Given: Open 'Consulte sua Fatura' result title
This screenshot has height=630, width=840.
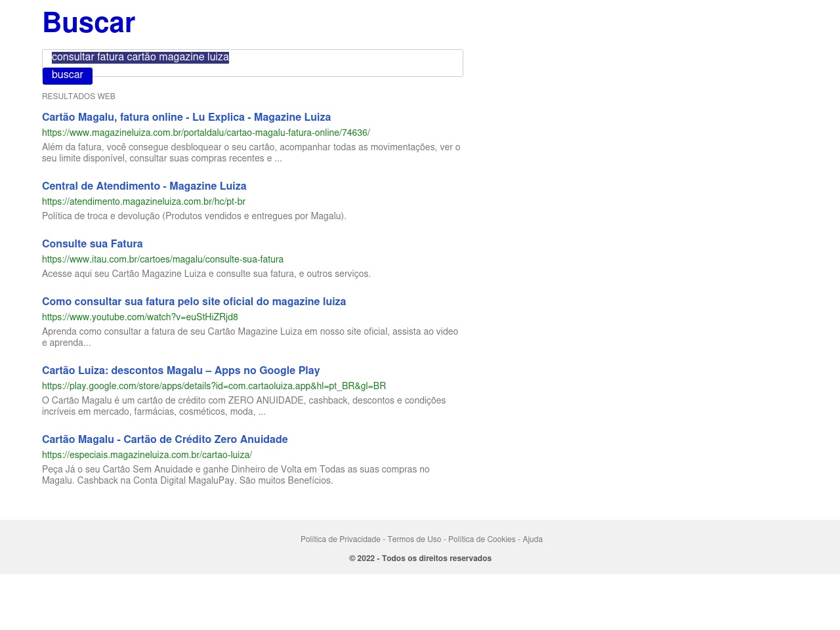Looking at the screenshot, I should pos(93,244).
